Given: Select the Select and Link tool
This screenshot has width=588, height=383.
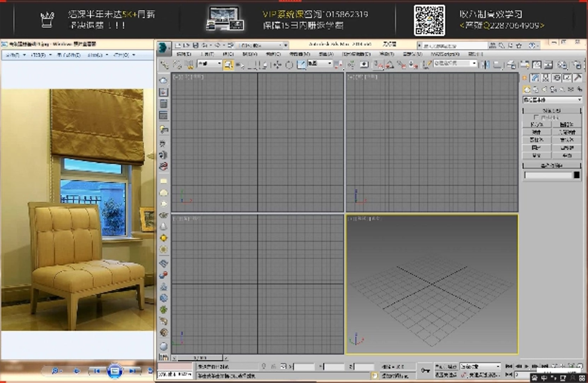Looking at the screenshot, I should (164, 65).
